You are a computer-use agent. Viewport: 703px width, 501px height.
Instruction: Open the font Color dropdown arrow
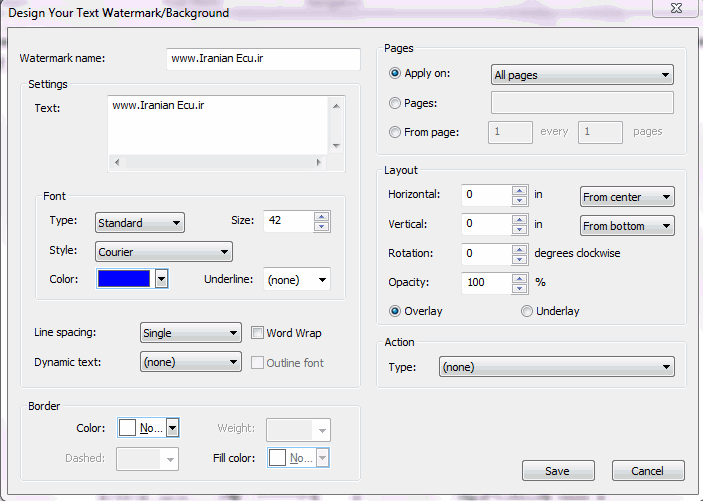160,279
